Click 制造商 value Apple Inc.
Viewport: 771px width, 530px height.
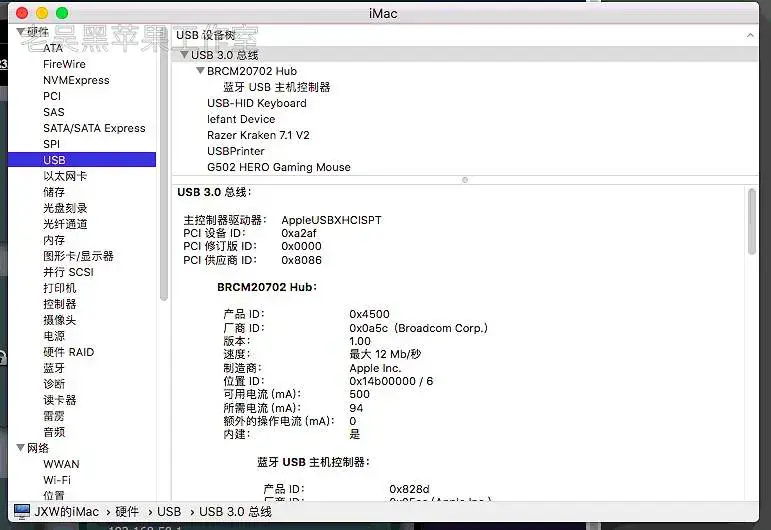coord(375,368)
